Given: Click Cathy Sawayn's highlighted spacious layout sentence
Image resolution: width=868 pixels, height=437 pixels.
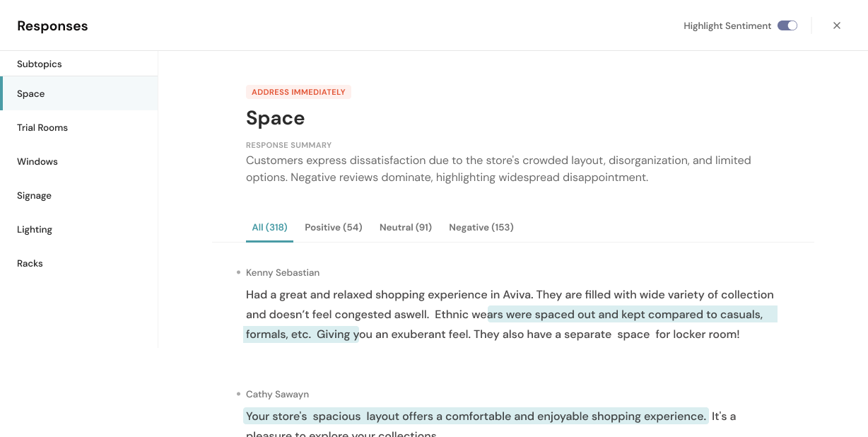Looking at the screenshot, I should click(475, 416).
